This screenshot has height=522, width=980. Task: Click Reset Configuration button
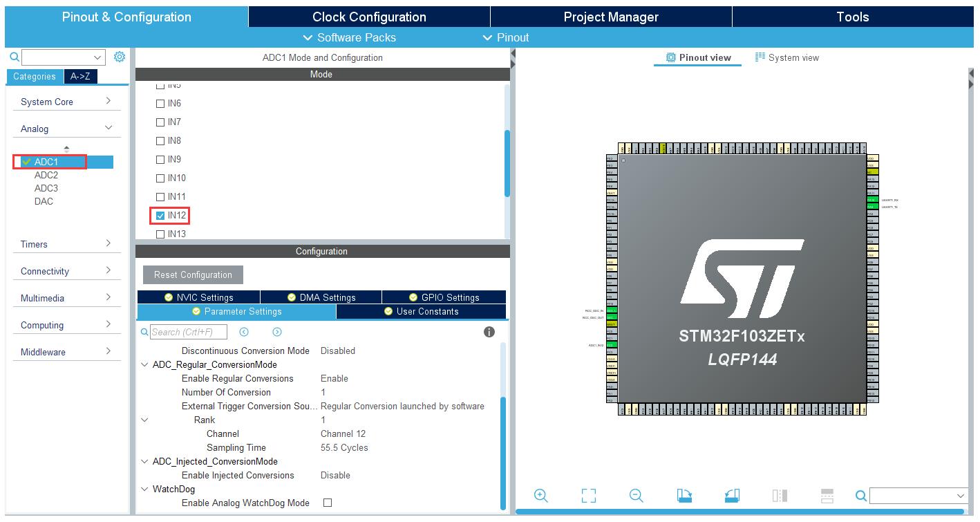[x=193, y=274]
